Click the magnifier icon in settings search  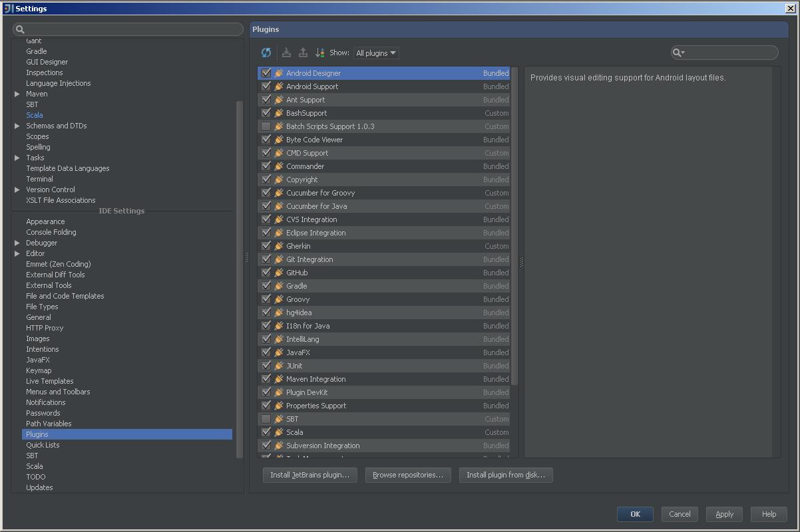coord(20,29)
